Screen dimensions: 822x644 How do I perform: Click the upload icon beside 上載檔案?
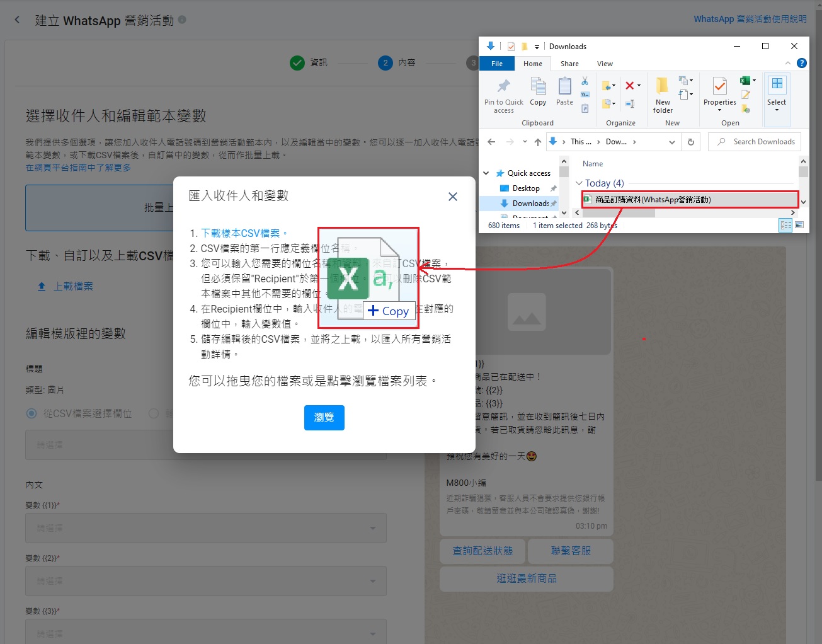pos(42,286)
